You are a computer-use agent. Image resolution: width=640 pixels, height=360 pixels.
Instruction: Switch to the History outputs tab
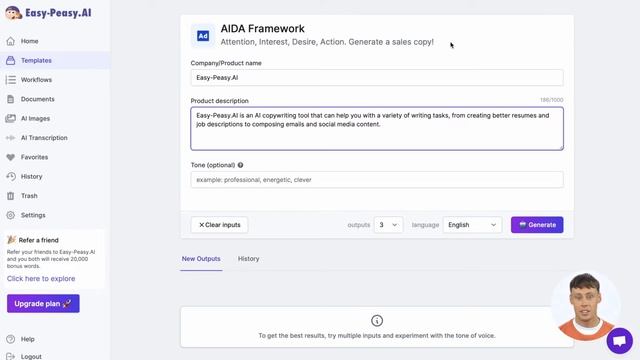[248, 259]
